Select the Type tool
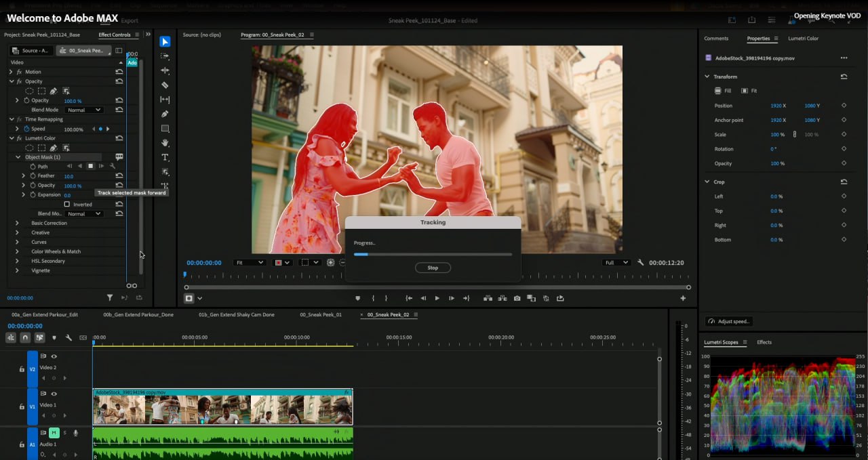868x460 pixels. point(165,157)
